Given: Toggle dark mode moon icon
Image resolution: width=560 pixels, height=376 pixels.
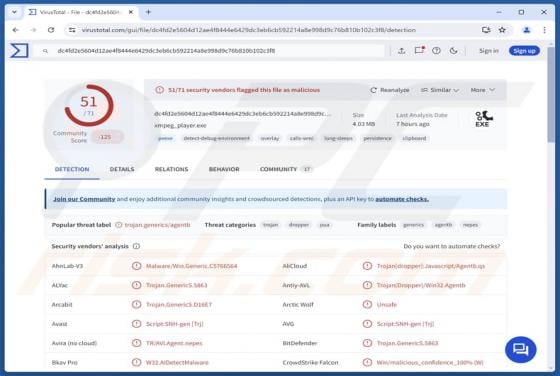Looking at the screenshot, I should tap(453, 51).
